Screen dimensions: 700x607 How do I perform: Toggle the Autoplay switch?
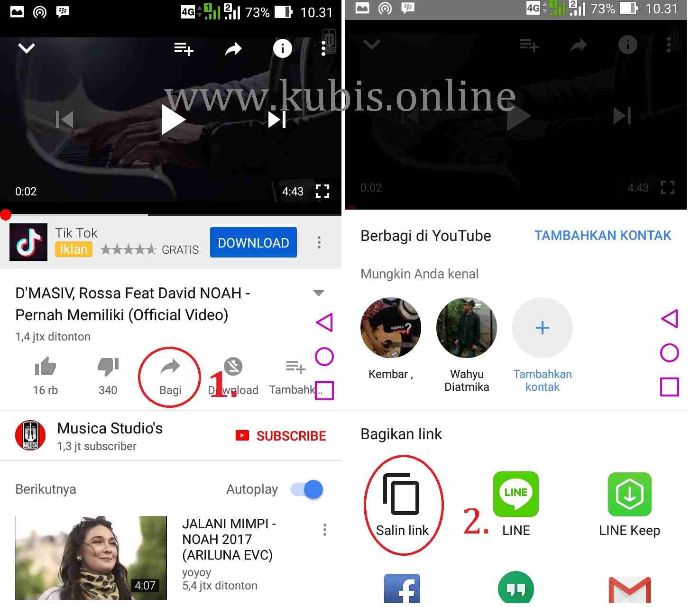tap(307, 489)
